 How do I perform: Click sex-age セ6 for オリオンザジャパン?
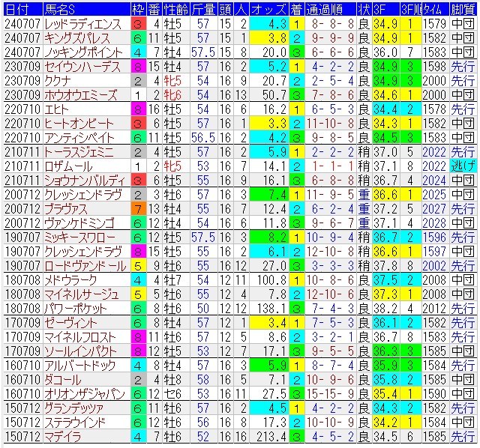[173, 394]
